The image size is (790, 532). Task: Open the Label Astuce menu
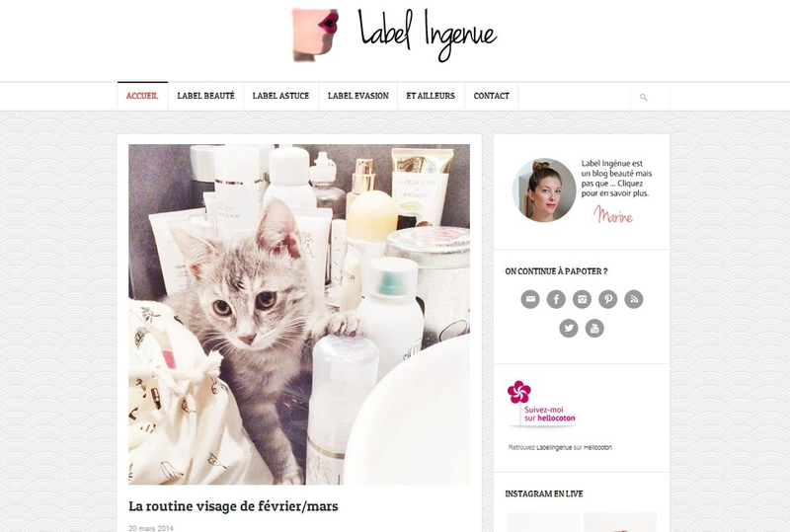(280, 96)
